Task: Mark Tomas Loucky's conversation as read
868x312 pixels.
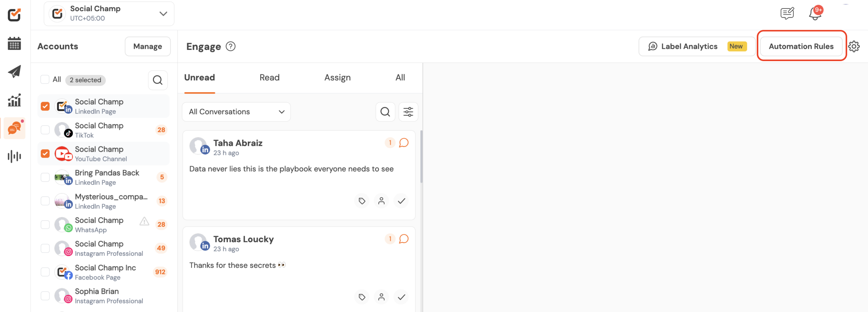Action: click(401, 297)
